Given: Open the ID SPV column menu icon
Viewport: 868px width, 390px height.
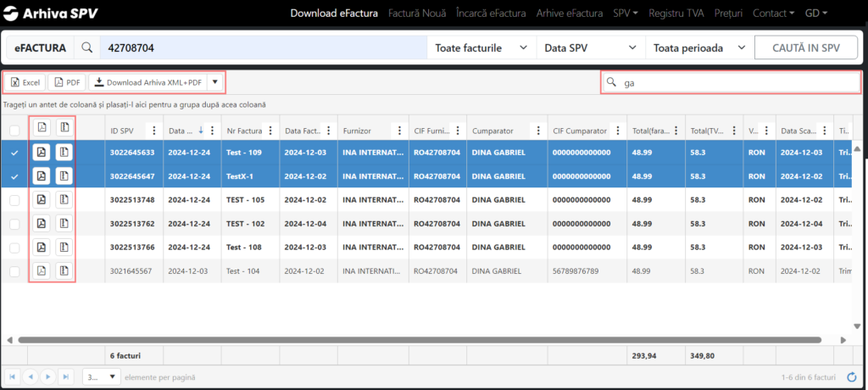Looking at the screenshot, I should [x=153, y=131].
